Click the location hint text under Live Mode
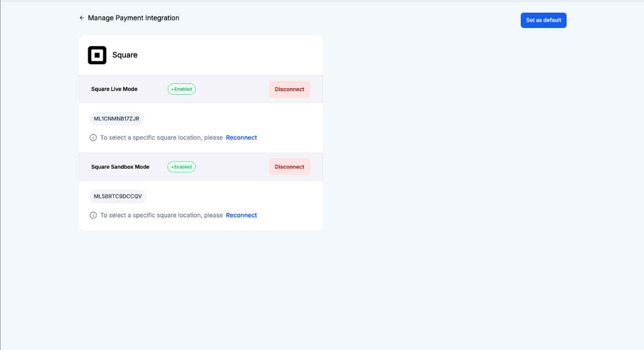Viewport: 644px width, 350px height. [x=161, y=138]
